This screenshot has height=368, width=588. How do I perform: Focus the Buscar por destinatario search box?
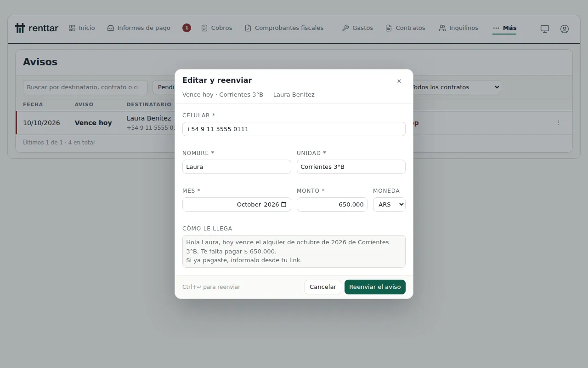click(85, 87)
